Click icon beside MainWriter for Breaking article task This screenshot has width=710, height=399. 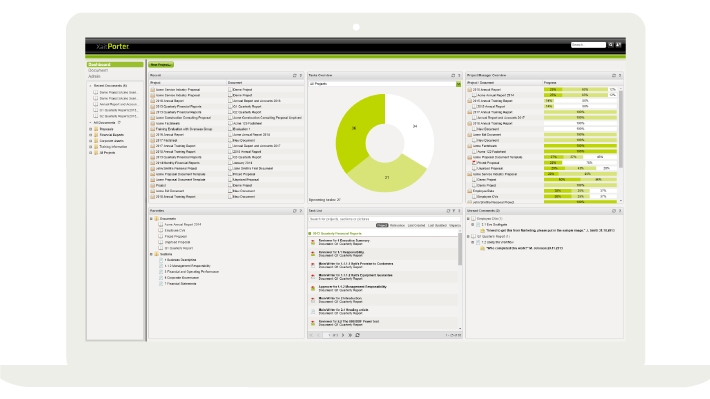pyautogui.click(x=313, y=312)
